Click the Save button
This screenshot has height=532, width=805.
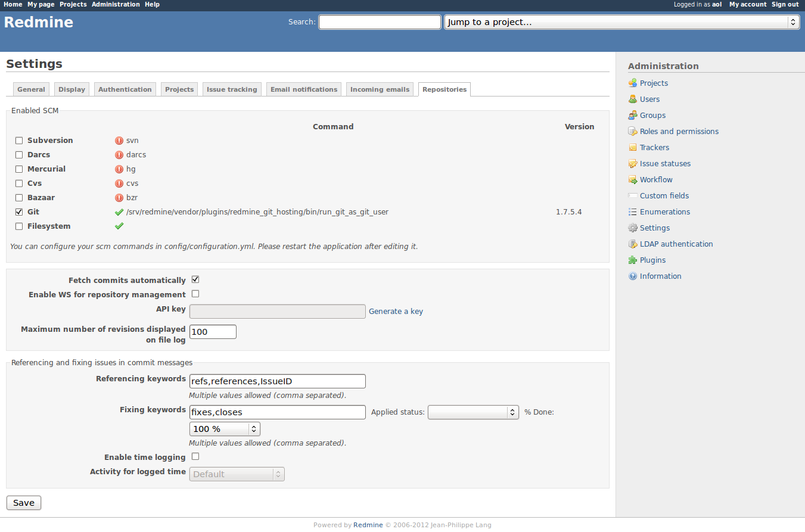point(24,503)
